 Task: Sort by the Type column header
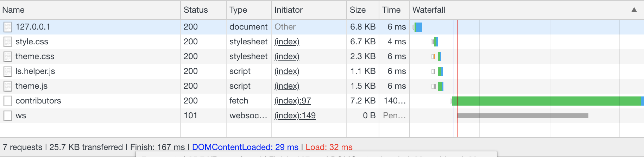point(238,10)
